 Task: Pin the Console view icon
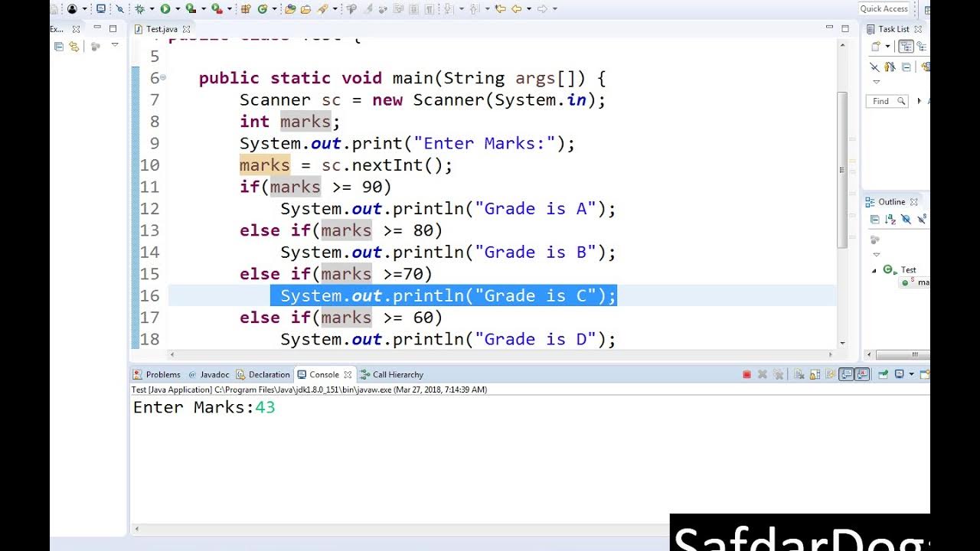pos(883,374)
